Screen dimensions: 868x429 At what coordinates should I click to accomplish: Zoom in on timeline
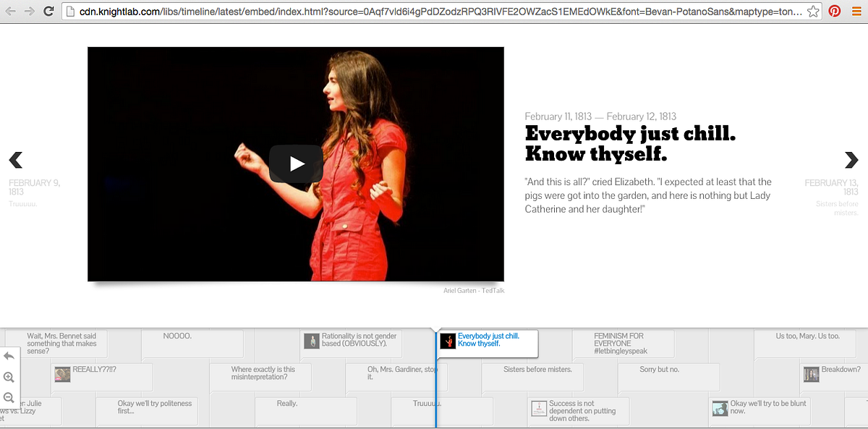click(9, 377)
